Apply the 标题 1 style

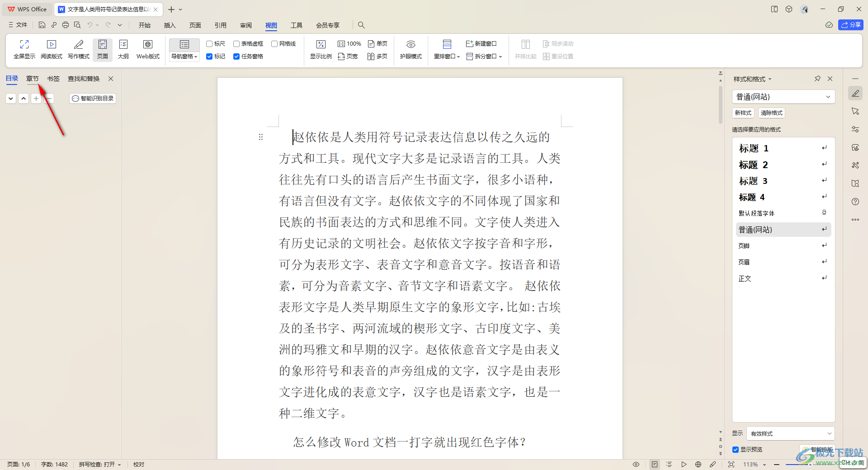[x=783, y=148]
